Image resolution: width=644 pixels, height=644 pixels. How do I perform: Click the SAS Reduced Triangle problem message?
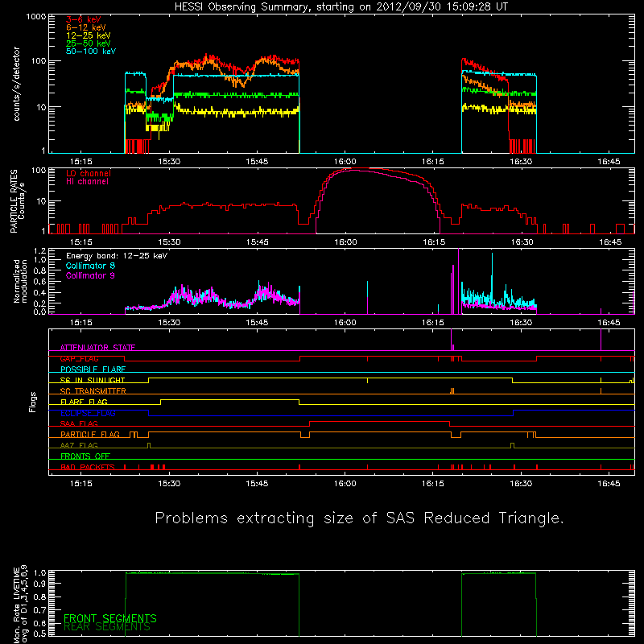tap(359, 518)
